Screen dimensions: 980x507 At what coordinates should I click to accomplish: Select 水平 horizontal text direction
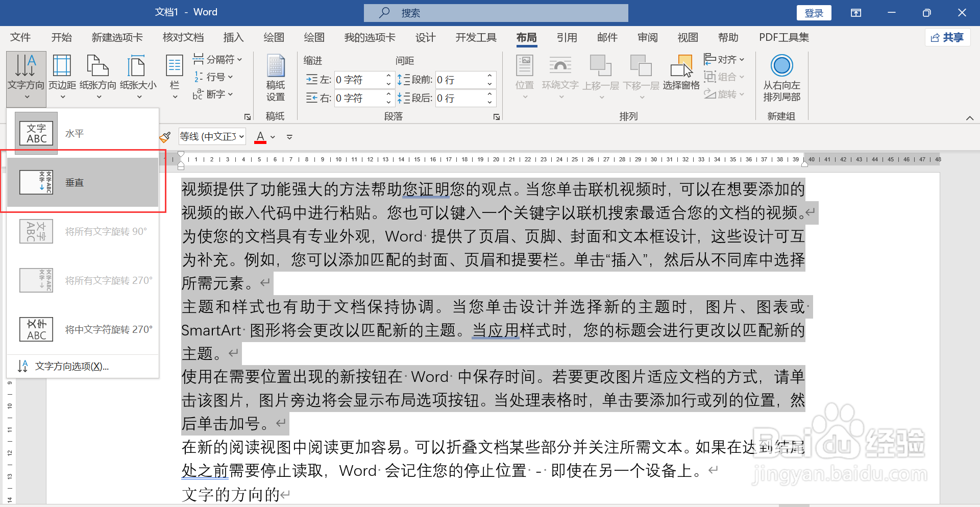(x=83, y=133)
